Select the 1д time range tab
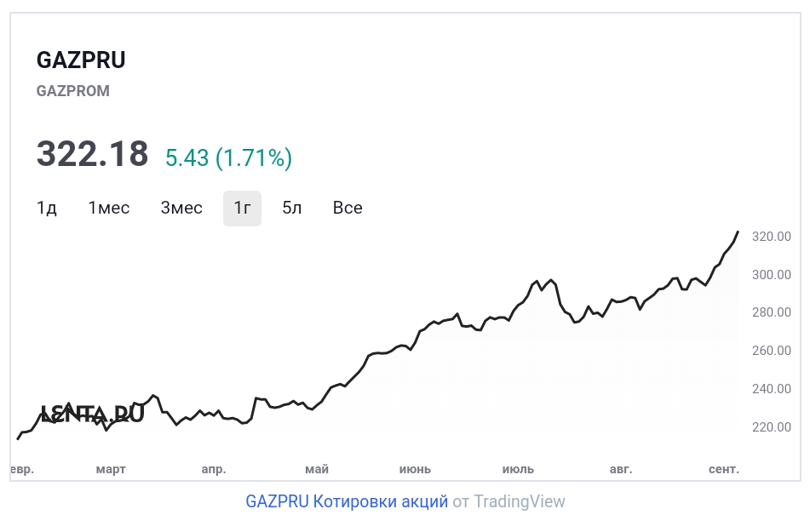This screenshot has height=532, width=810. tap(47, 209)
